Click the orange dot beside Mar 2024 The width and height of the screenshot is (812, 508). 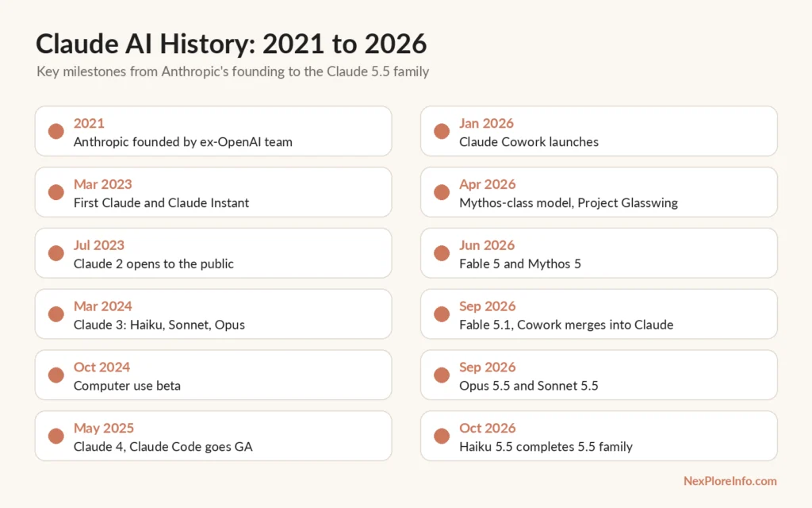coord(56,314)
